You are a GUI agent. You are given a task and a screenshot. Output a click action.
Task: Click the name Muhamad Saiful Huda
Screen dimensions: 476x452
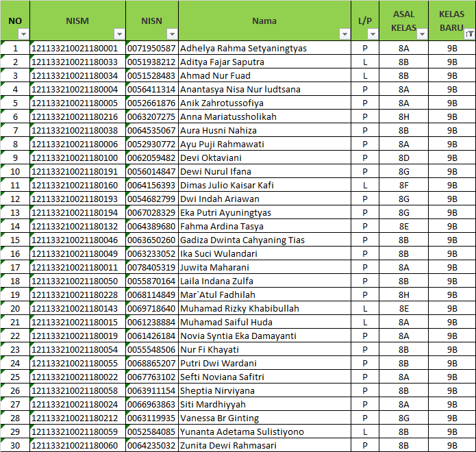tap(226, 322)
